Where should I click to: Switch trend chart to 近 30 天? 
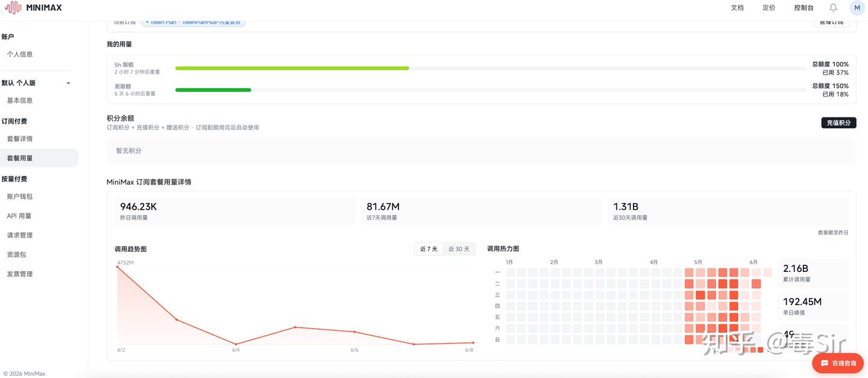pos(459,249)
